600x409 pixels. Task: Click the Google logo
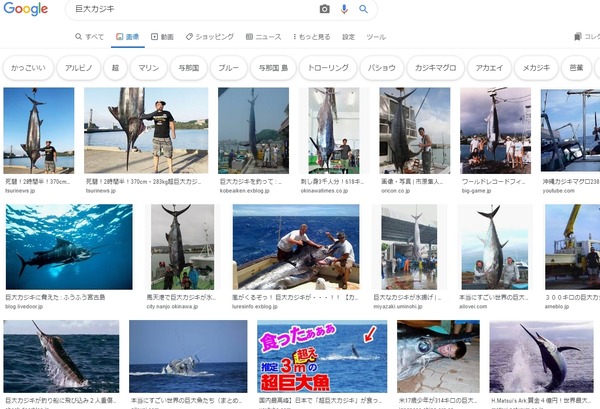26,9
